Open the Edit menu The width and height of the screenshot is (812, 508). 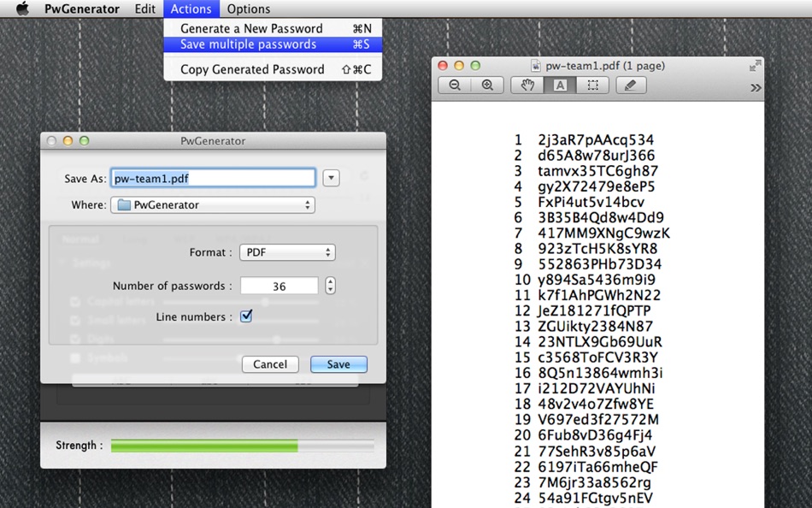click(145, 9)
